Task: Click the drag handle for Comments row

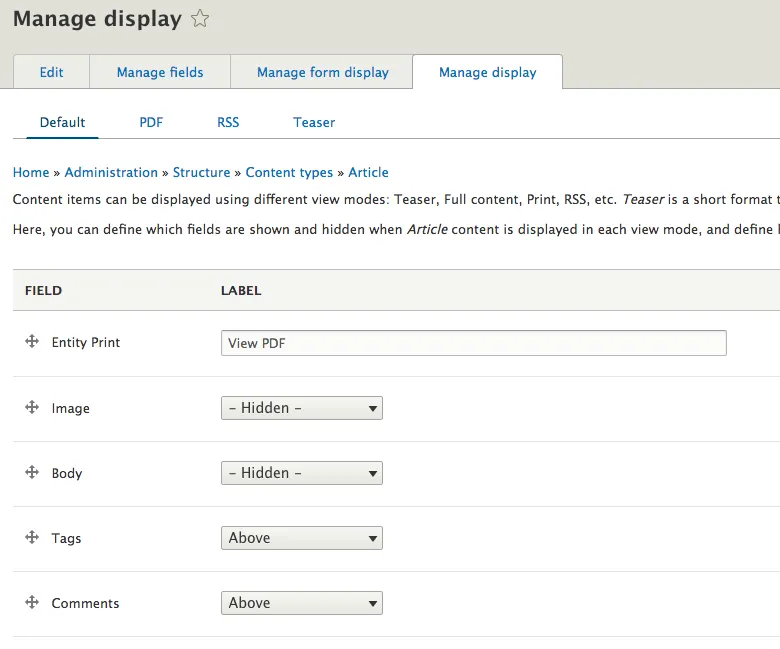Action: click(32, 602)
